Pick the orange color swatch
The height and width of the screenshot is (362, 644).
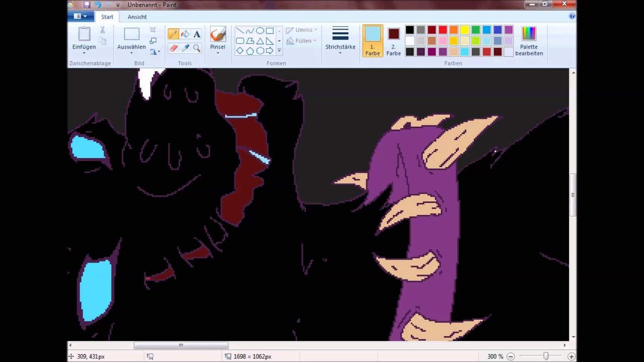(x=453, y=30)
